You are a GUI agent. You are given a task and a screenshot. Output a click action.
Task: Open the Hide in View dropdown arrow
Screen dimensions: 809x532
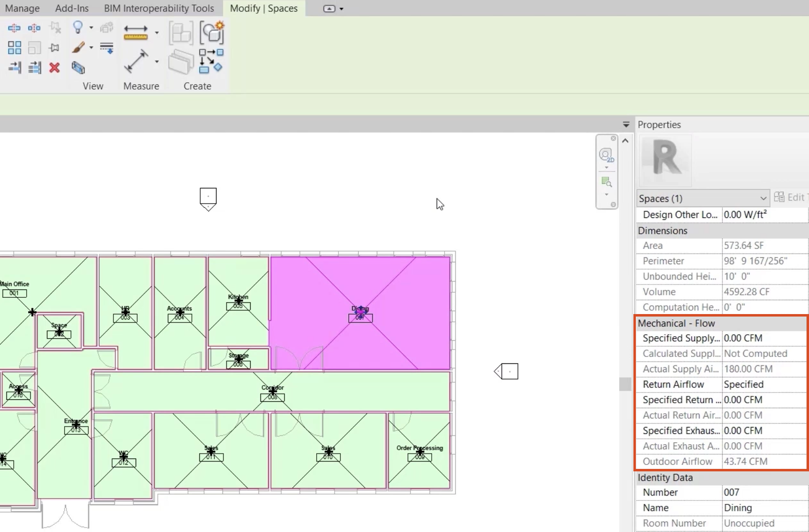click(x=91, y=28)
